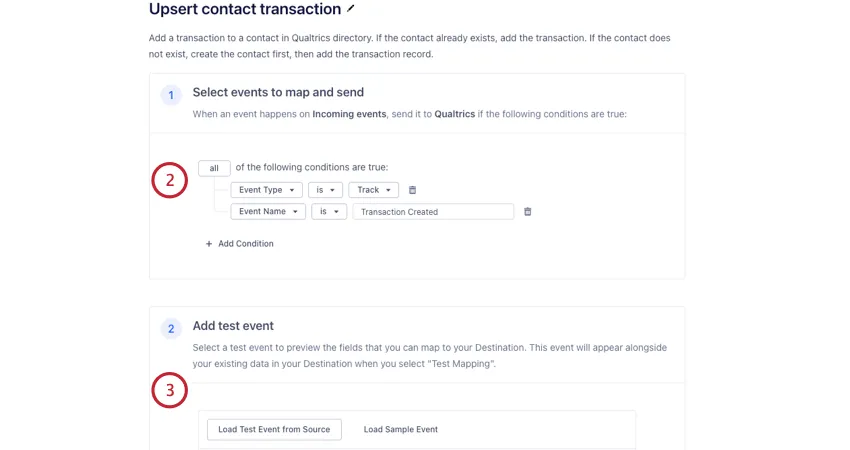Screen dimensions: 850x450
Task: Open the 'is' operator for Event Name
Action: [329, 212]
